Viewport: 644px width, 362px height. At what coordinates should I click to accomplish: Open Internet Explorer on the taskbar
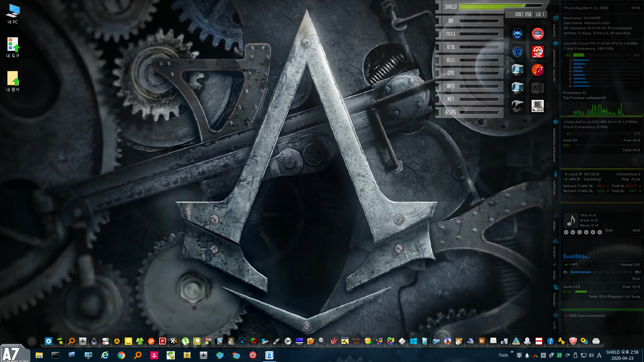(x=105, y=355)
